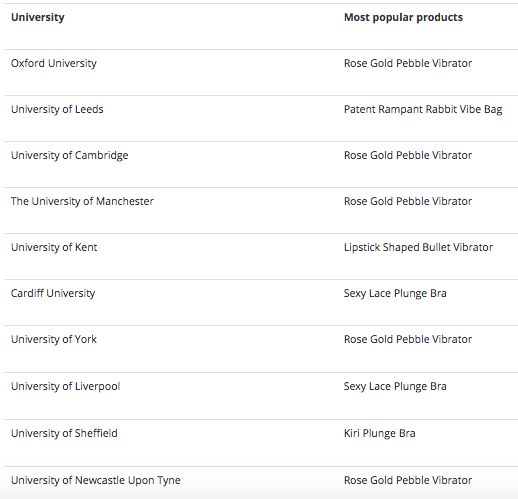The image size is (518, 499).
Task: Click the Kiri Plunge Bra entry
Action: coord(380,433)
